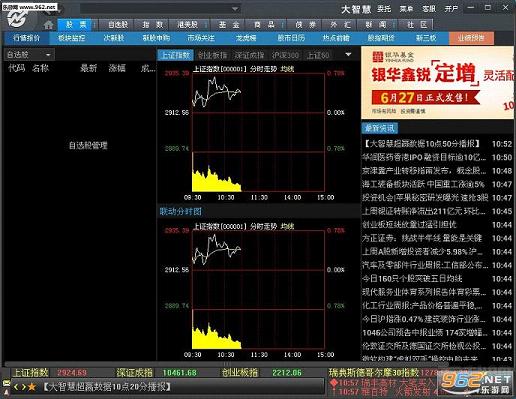Click the 涨幅 column header
516x399 pixels.
117,68
